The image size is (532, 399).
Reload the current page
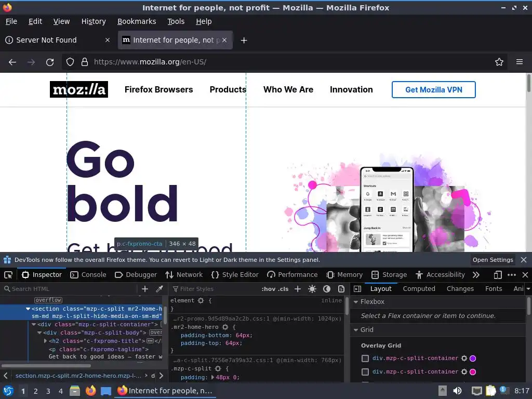click(50, 62)
